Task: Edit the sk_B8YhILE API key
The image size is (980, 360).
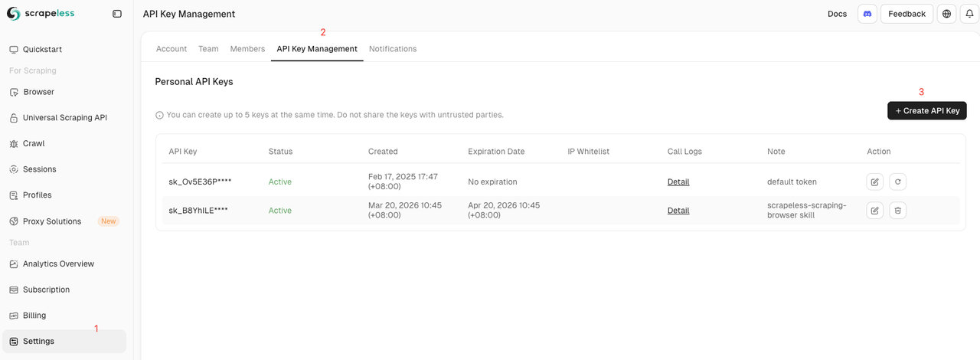Action: click(x=874, y=210)
